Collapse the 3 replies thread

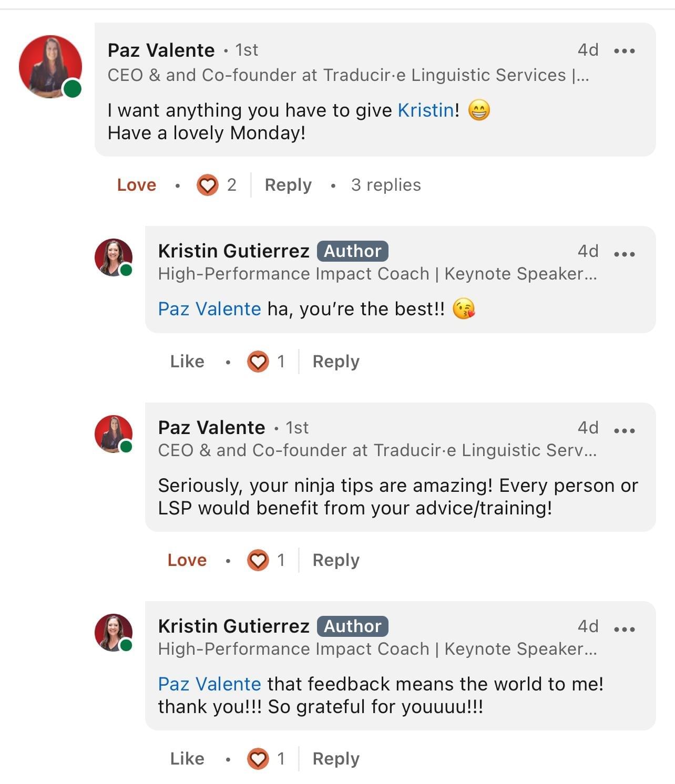[x=386, y=185]
